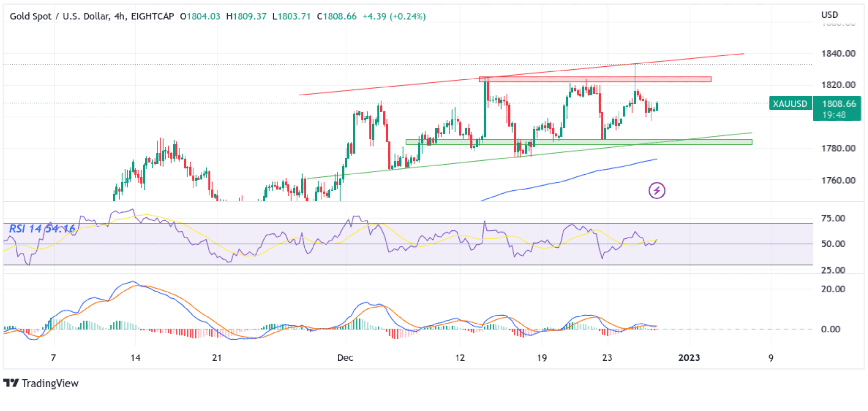
Task: Click the purple lightning bolt event icon
Action: click(x=656, y=191)
